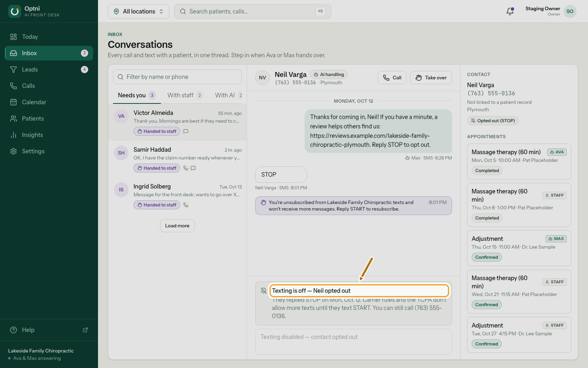Click the phone icon on Ingrid Solberg's conversation
This screenshot has height=368, width=588.
click(186, 205)
